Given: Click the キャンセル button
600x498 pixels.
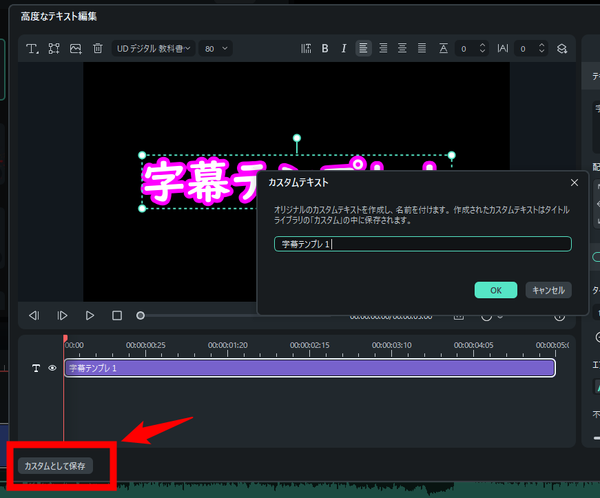Looking at the screenshot, I should [548, 290].
